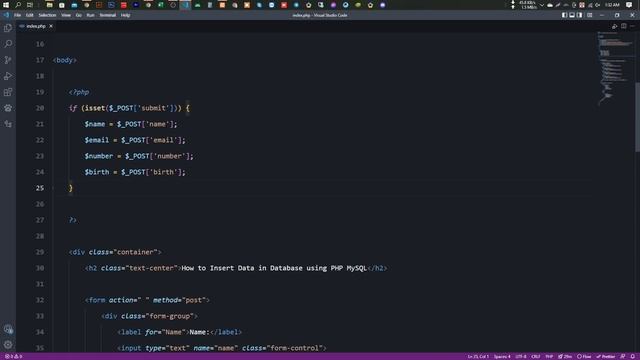Change end of line sequence via CRLF
This screenshot has height=360, width=640.
coord(536,357)
